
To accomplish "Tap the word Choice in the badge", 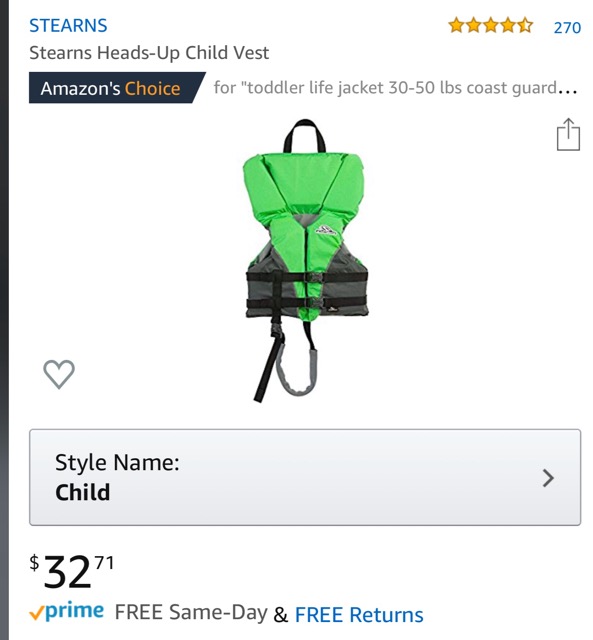I will tap(153, 89).
